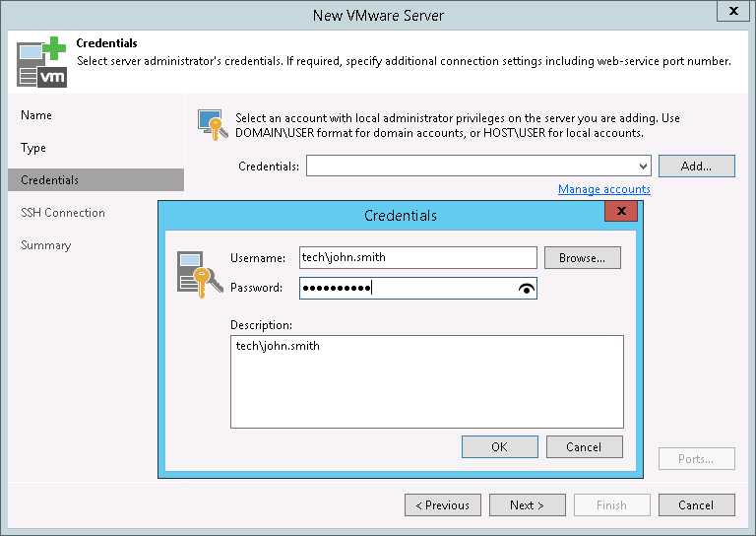Click the Finish button
The image size is (756, 536).
612,504
